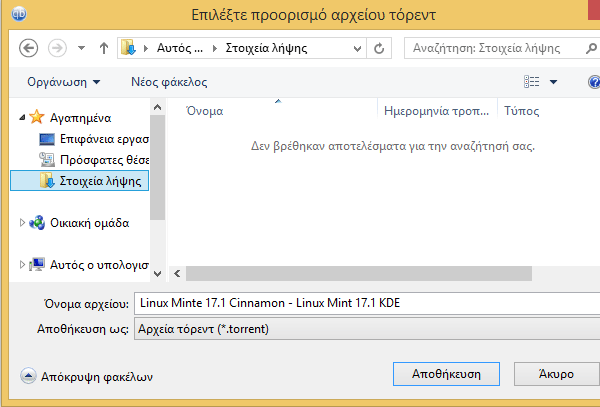Click the Back navigation arrow
Viewport: 600px width, 407px height.
pos(28,48)
